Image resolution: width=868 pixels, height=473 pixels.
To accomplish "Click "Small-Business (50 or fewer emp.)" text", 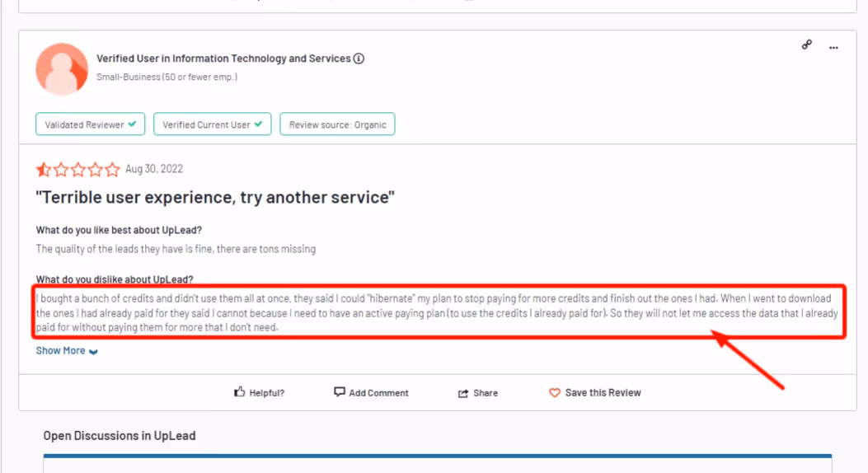I will 167,77.
